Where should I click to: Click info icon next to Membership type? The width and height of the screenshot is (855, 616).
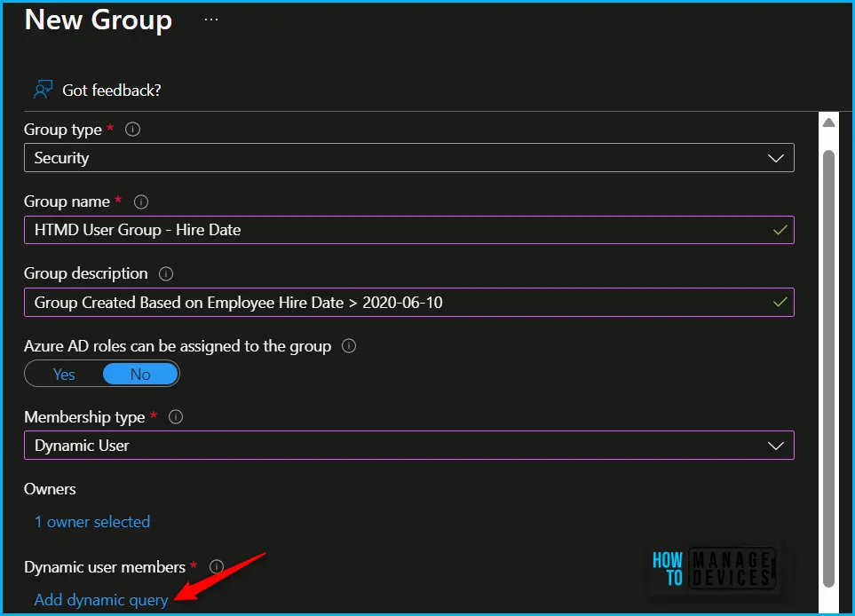point(176,417)
